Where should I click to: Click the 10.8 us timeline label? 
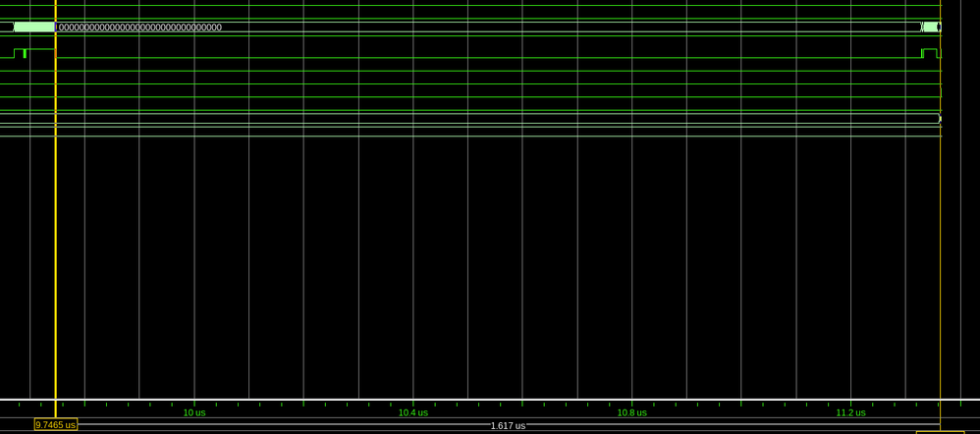[x=631, y=412]
